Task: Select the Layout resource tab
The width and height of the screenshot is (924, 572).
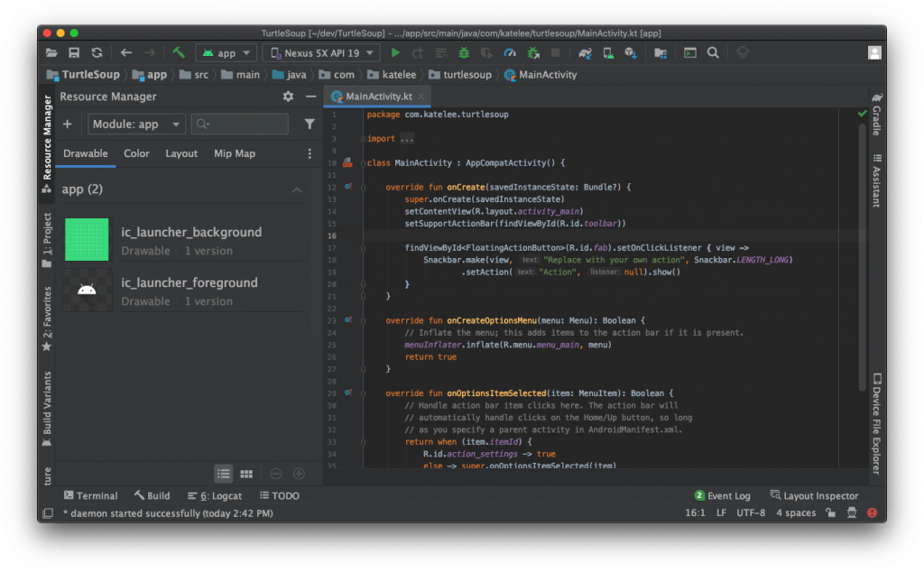Action: coord(181,153)
